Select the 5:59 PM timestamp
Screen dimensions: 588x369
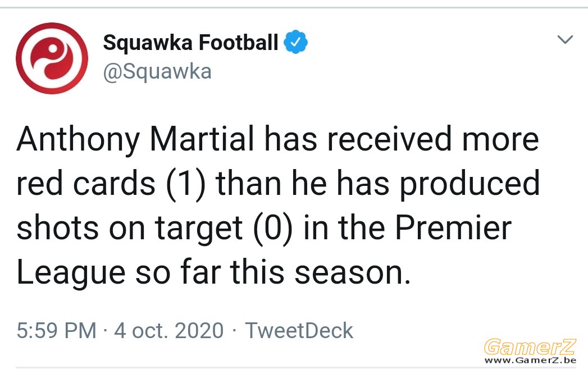coord(57,330)
